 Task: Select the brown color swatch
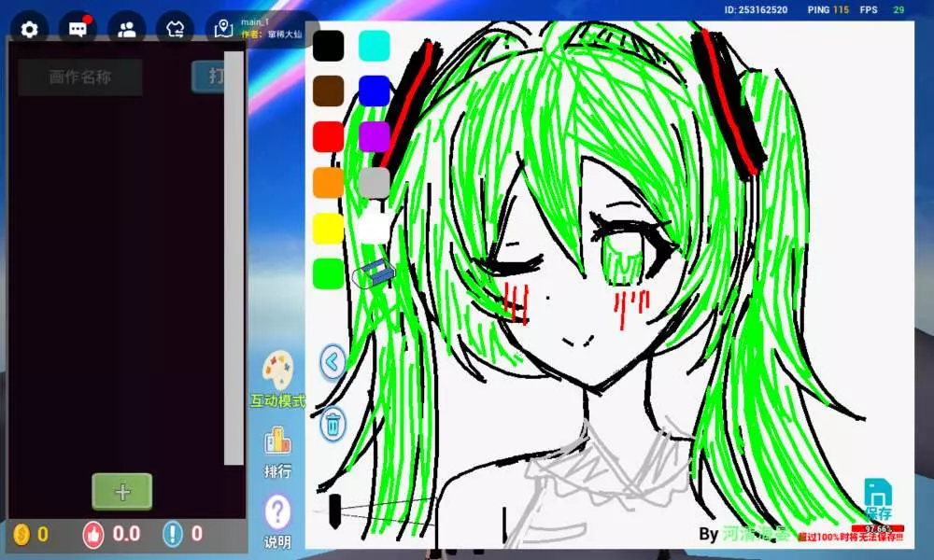pos(328,91)
